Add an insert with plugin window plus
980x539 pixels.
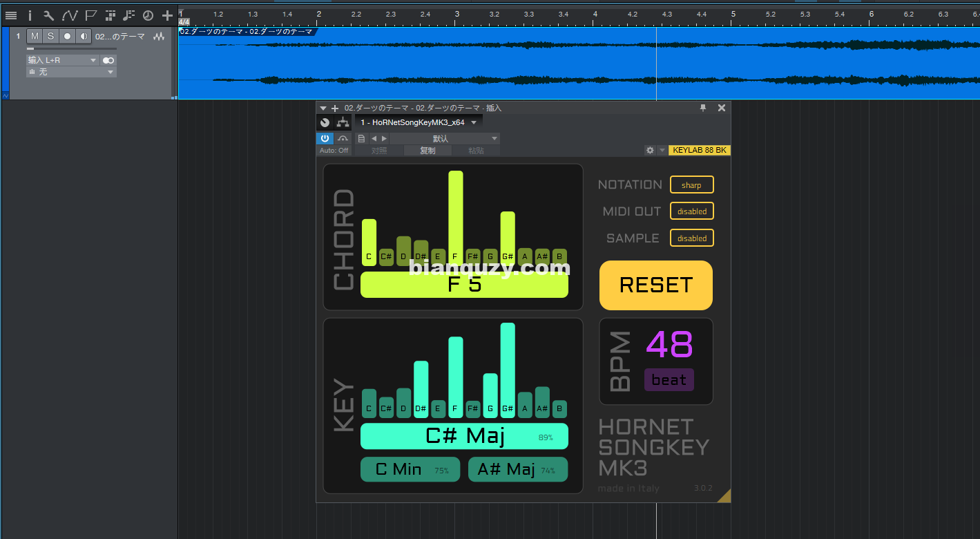[x=335, y=108]
